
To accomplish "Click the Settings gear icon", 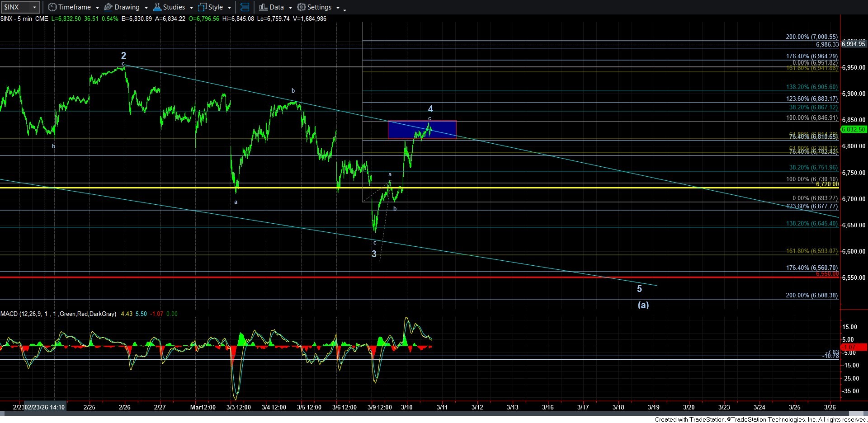I will (301, 7).
